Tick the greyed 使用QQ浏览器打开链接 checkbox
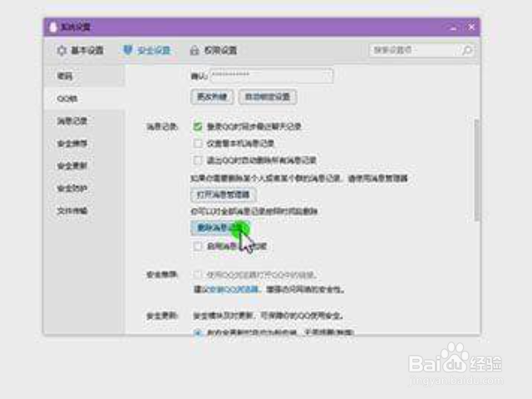Screen dimensions: 532x399 (198, 274)
